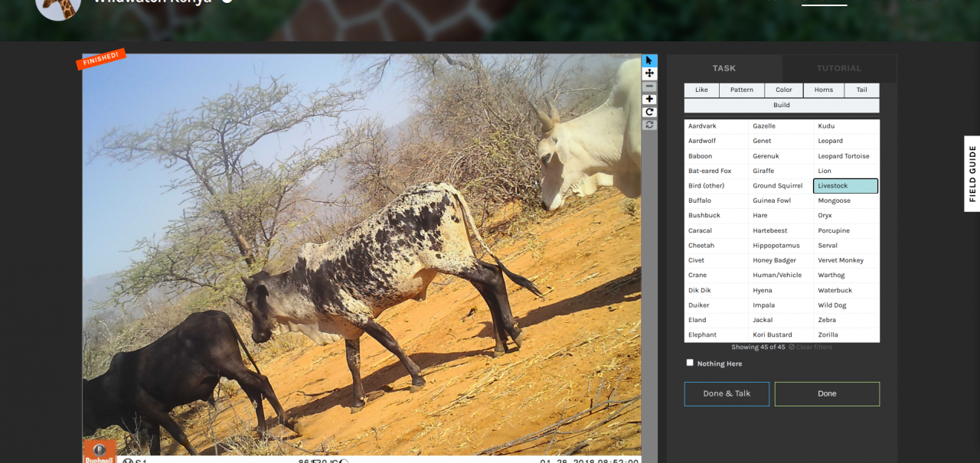Screen dimensions: 980x463
Task: Select Cheetah in the species list
Action: pos(716,246)
